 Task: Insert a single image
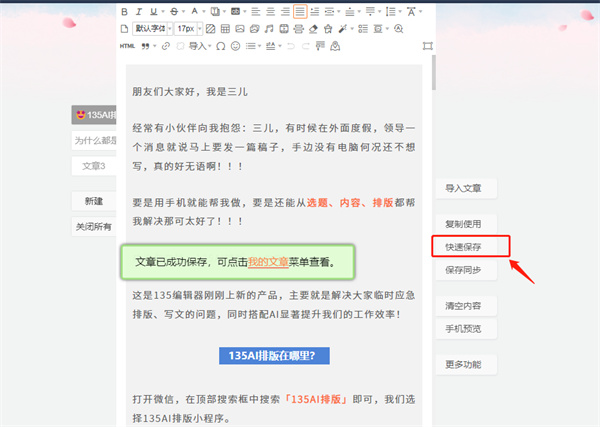pyautogui.click(x=240, y=29)
